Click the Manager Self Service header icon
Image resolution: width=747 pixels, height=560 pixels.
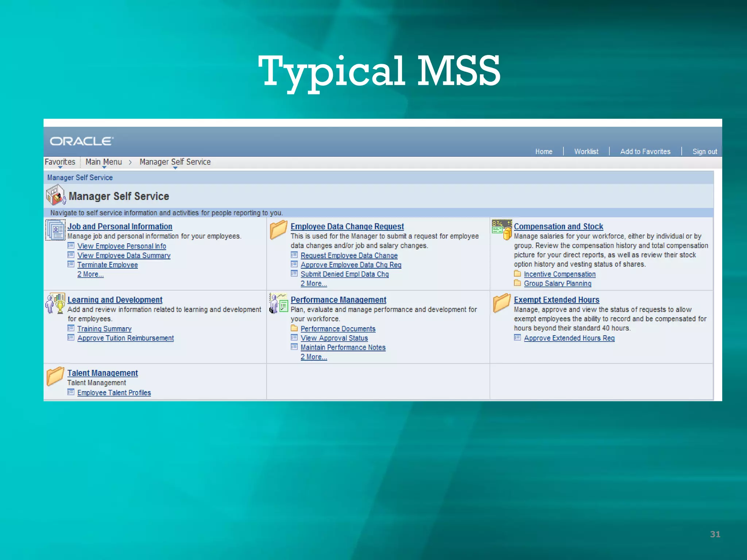(x=56, y=195)
